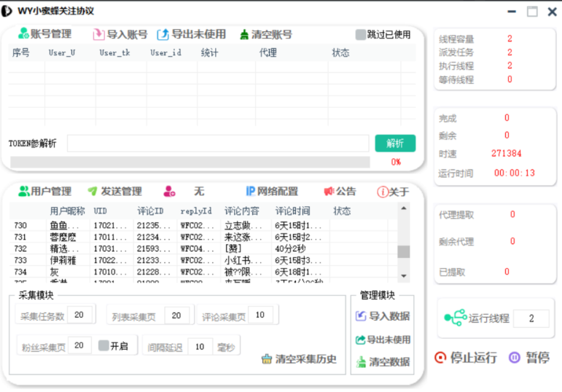The image size is (562, 392).
Task: Enable the 跳过已使用 checkbox
Action: 360,34
